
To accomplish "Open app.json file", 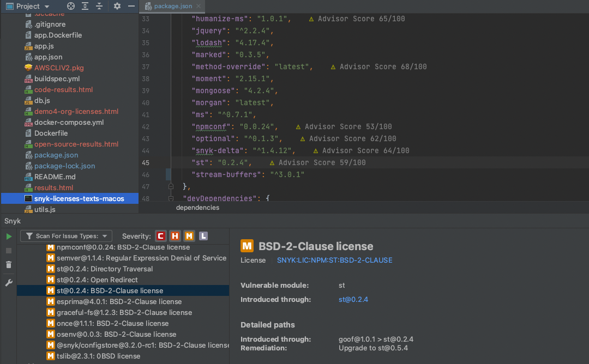I will (48, 57).
